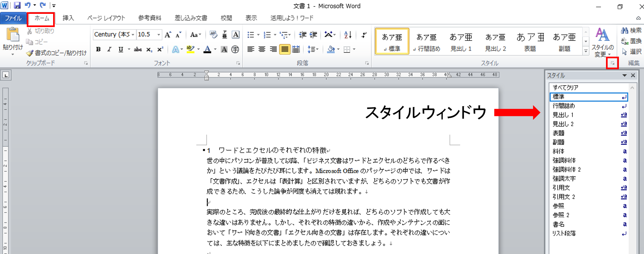Toggle Italic formatting
The width and height of the screenshot is (644, 254).
tap(109, 49)
